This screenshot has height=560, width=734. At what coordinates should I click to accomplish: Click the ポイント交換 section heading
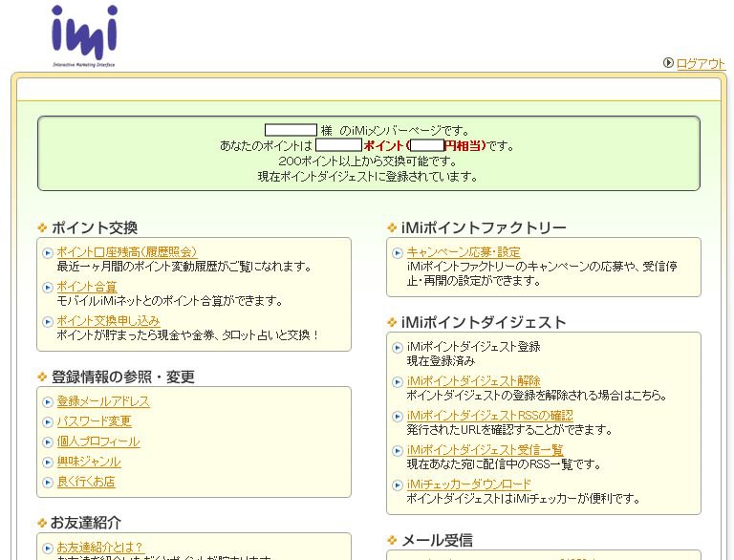pos(94,228)
